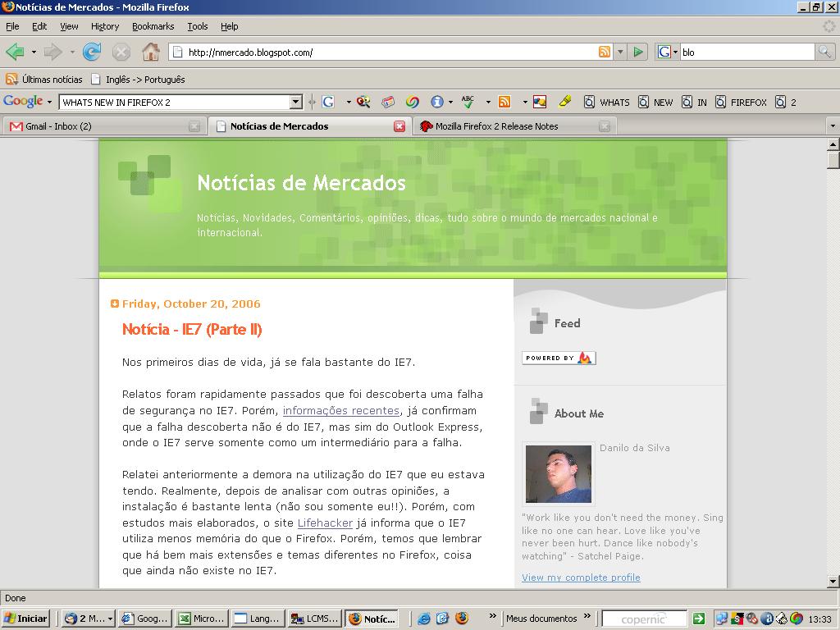Screen dimensions: 840x630
Task: Click the Copernic search go arrow
Action: pyautogui.click(x=699, y=619)
